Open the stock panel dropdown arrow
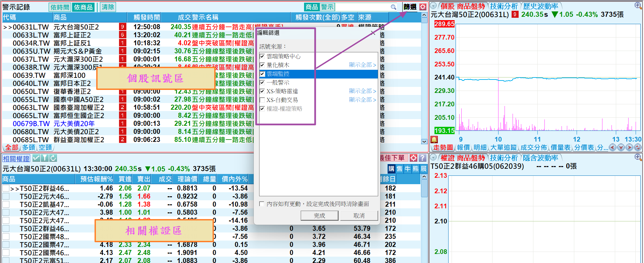Image resolution: width=644 pixels, height=263 pixels. point(433,6)
